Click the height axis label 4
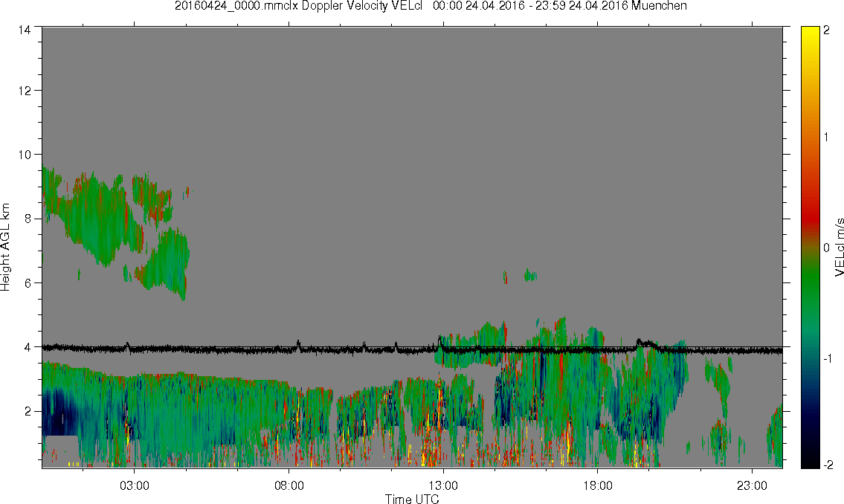The height and width of the screenshot is (504, 844). click(28, 347)
